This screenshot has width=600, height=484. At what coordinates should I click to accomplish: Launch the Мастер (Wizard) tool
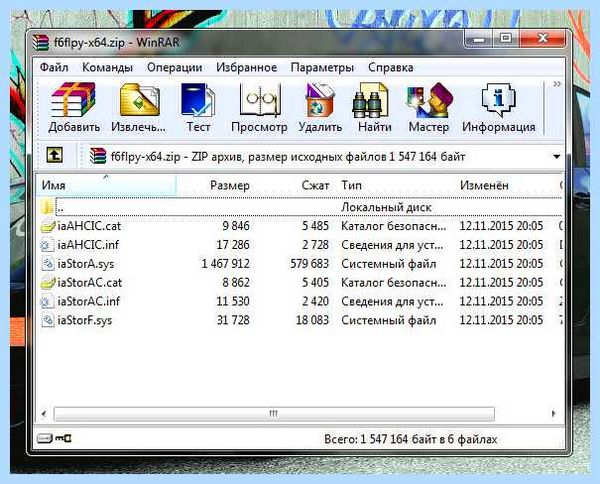click(x=429, y=99)
